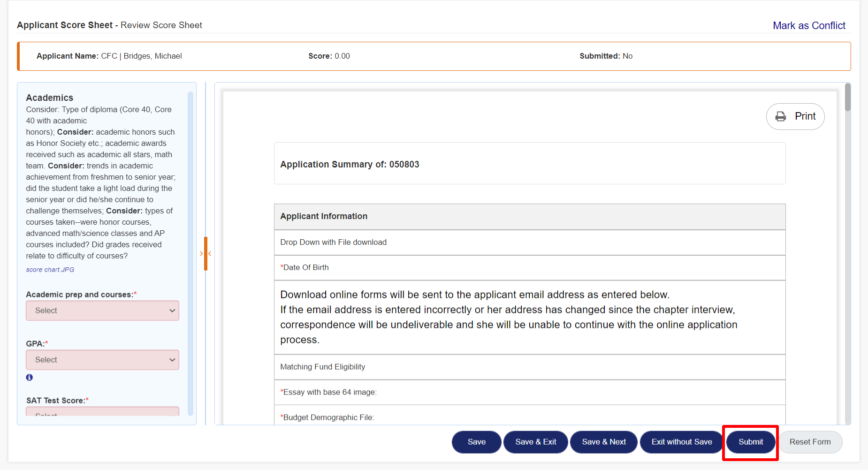Expand panel using the splitter right arrow
Image resolution: width=868 pixels, height=470 pixels.
tap(201, 254)
